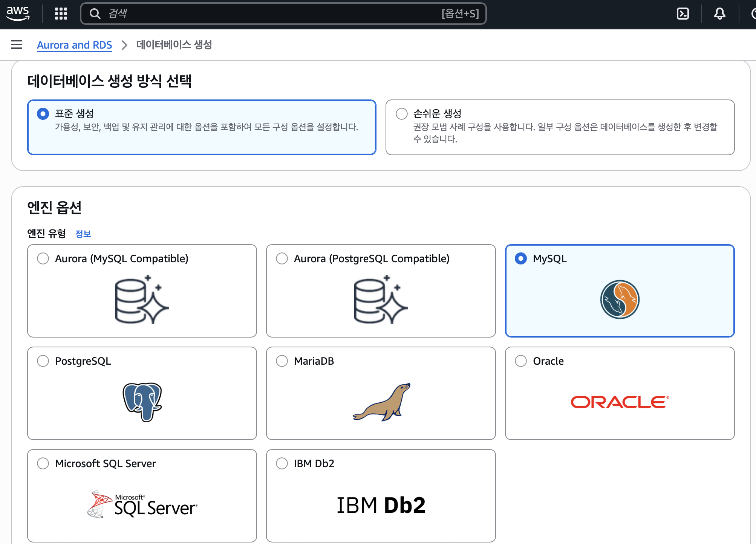Click the 검색 search input field
This screenshot has height=544, width=756.
(264, 14)
